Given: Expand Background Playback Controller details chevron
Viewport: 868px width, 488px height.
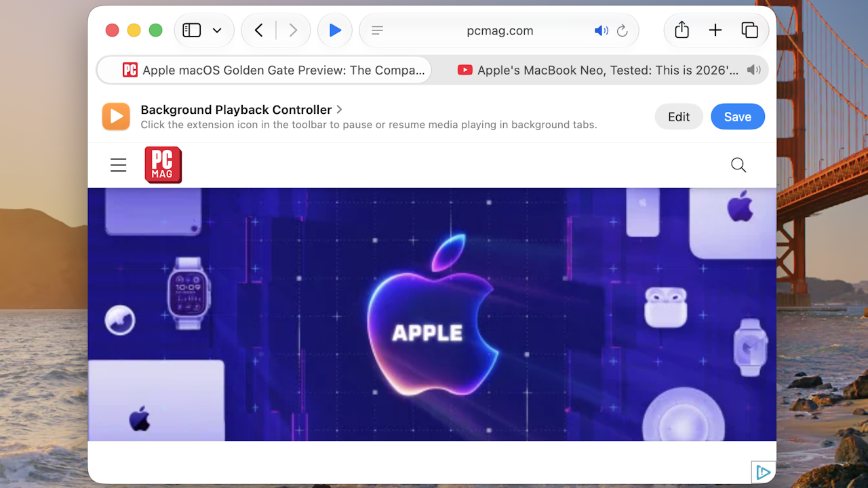Looking at the screenshot, I should (340, 109).
